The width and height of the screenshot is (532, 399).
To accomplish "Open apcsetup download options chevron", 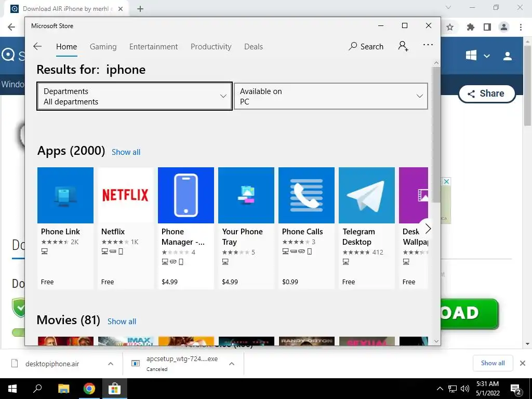I will (x=232, y=364).
